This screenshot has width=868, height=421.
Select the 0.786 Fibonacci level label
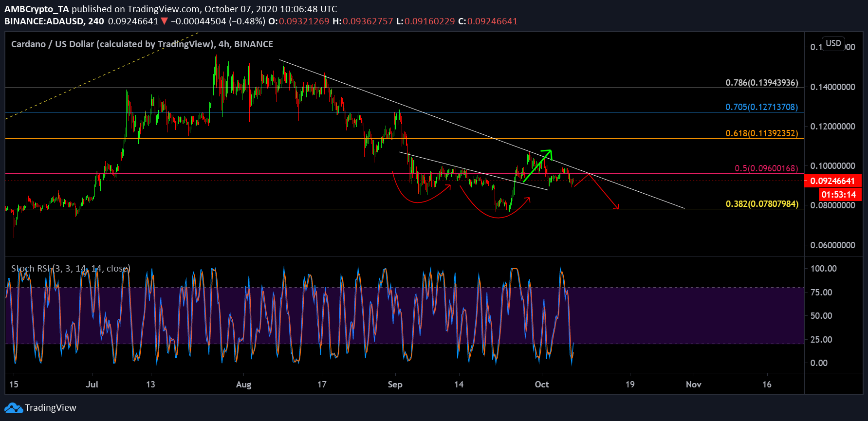point(761,83)
